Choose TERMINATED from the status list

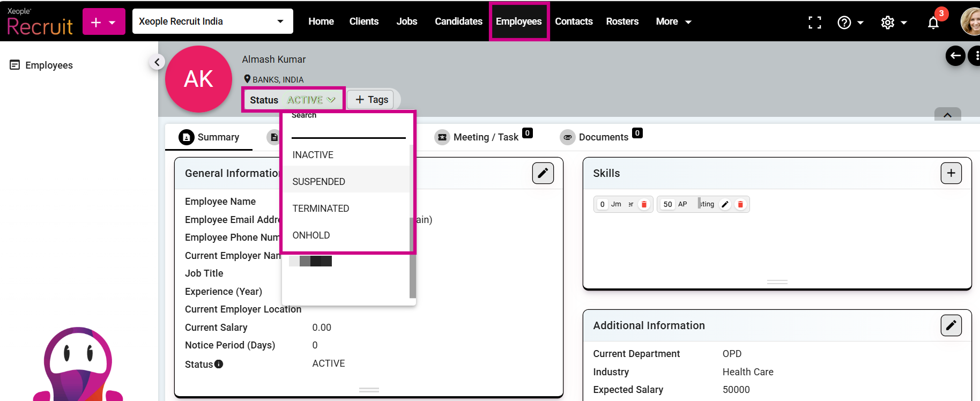tap(321, 209)
